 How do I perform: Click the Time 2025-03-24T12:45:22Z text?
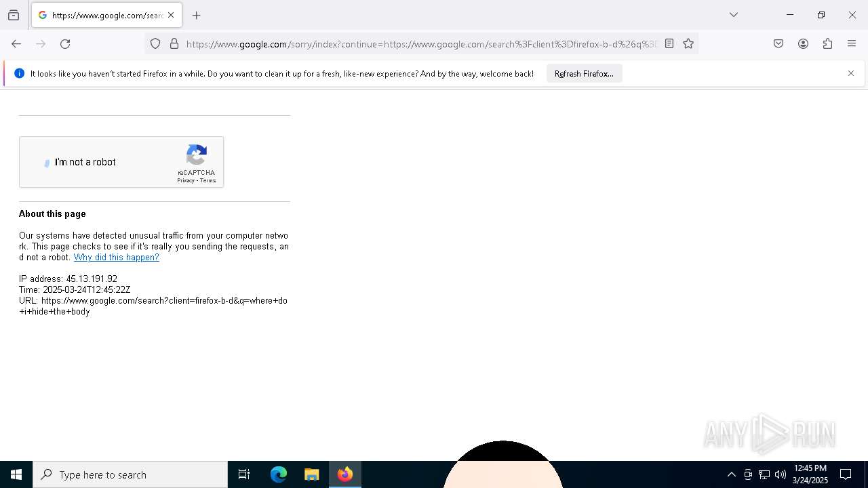point(75,290)
